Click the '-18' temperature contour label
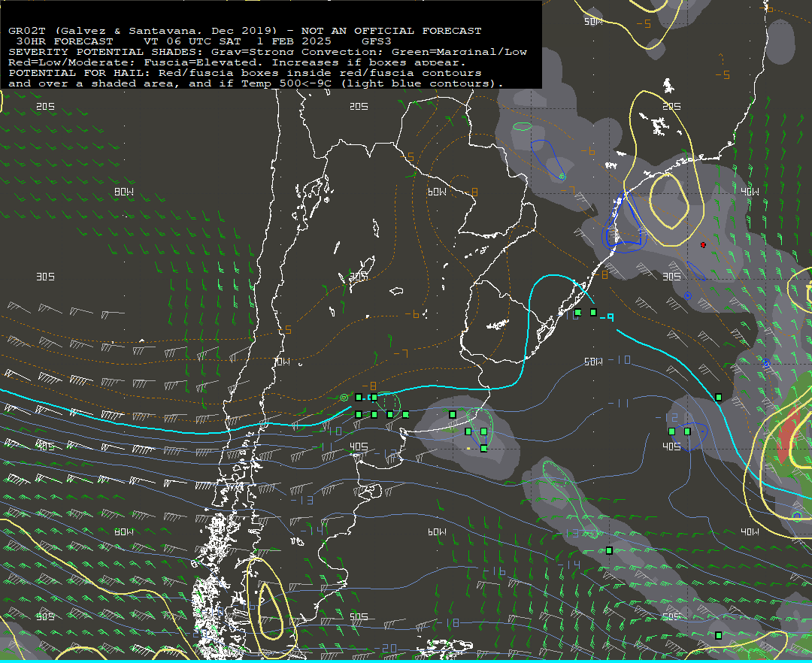The height and width of the screenshot is (663, 812). tap(448, 622)
